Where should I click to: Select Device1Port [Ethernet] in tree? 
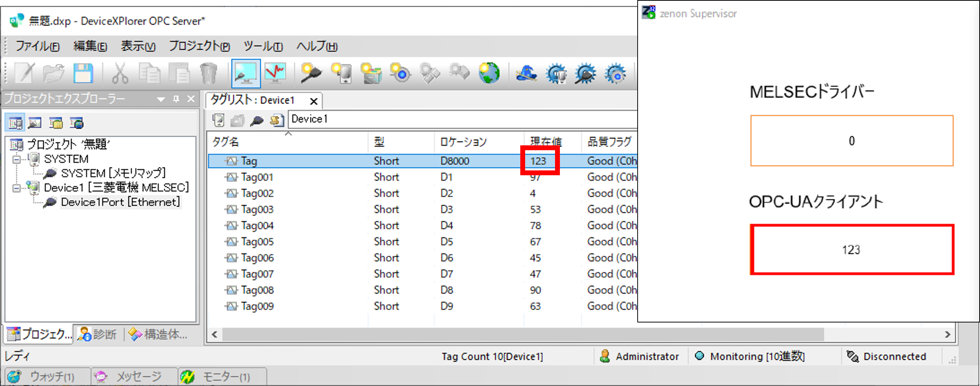click(120, 202)
